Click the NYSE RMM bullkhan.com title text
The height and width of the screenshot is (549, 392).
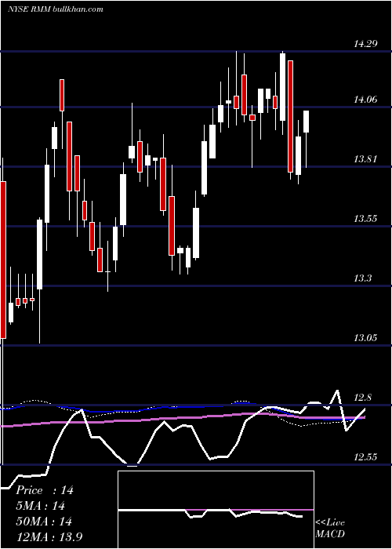point(56,9)
